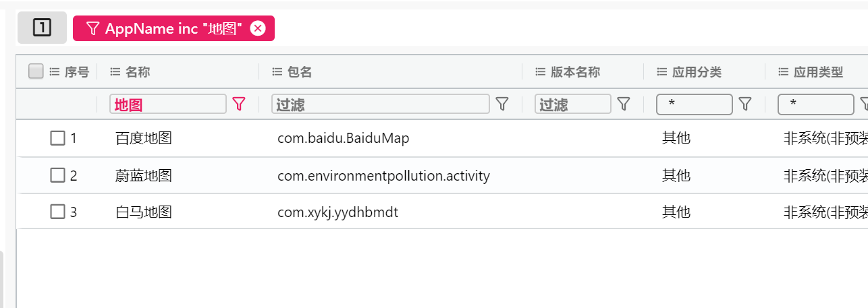Screen dimensions: 868x308
Task: Check the box for row 2 蔚蓝地图
Action: [58, 175]
